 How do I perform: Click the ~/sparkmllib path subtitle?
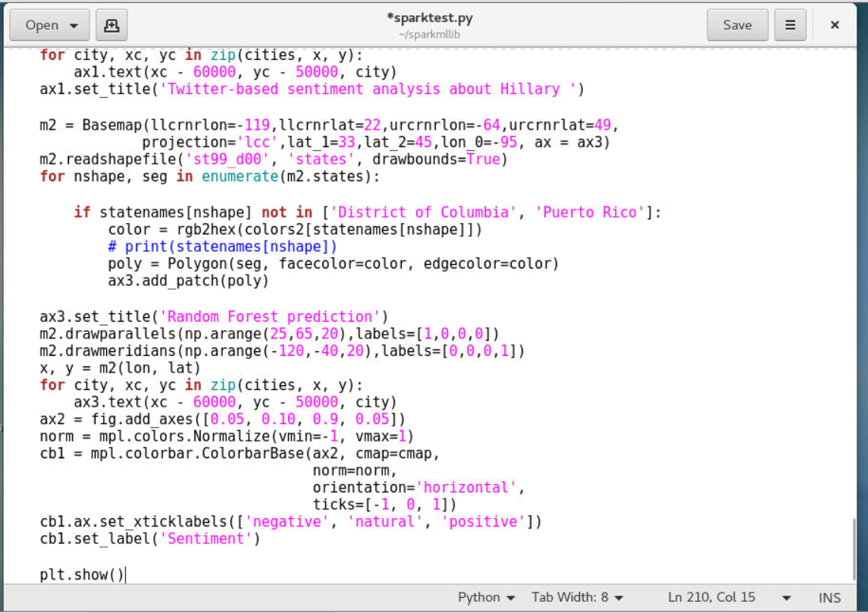(430, 34)
